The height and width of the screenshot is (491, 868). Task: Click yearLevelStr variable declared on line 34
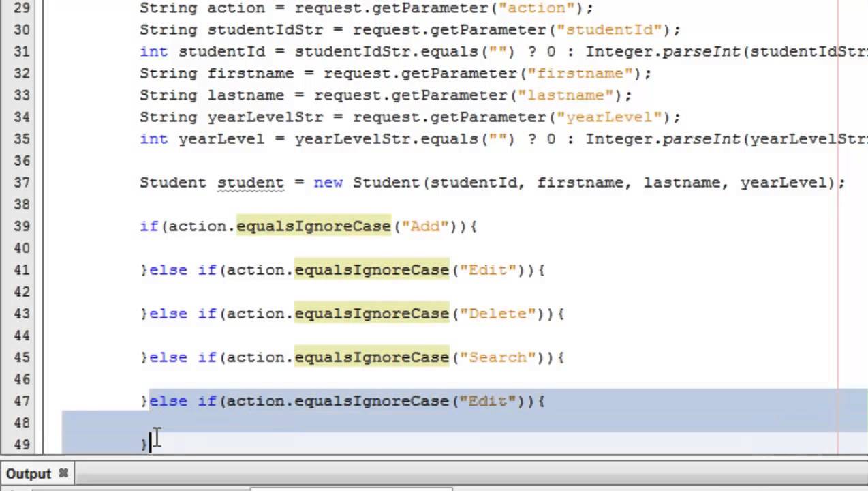pyautogui.click(x=265, y=117)
